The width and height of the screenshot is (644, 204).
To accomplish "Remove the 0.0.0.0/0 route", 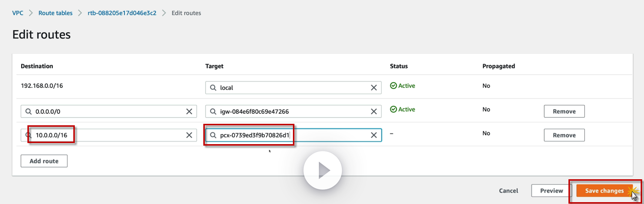I will click(564, 111).
